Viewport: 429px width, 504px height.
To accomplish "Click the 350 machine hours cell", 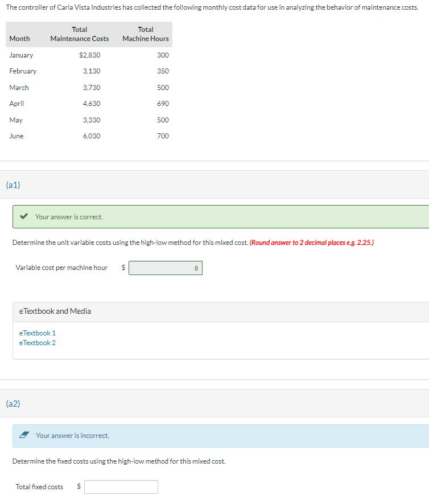I will (x=163, y=71).
